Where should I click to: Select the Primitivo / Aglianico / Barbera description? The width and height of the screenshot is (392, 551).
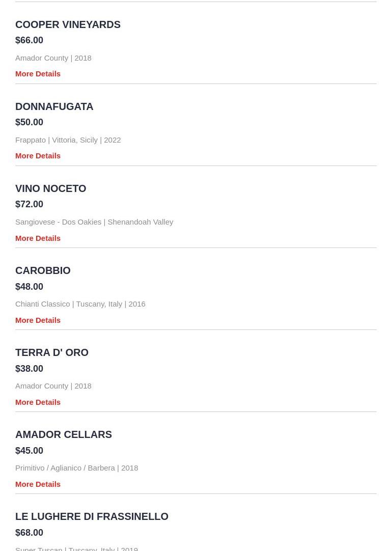click(x=76, y=468)
